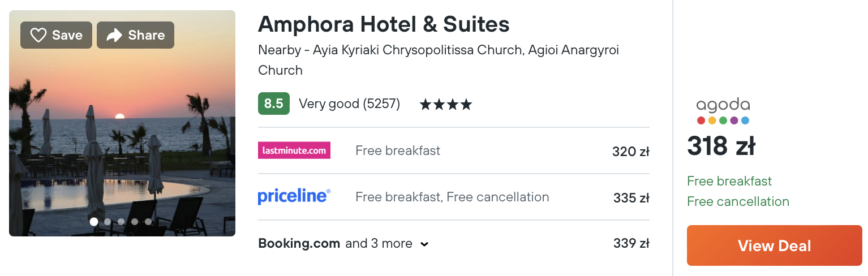Expand the 'and 3 more' chevron
The image size is (868, 276).
pos(424,244)
